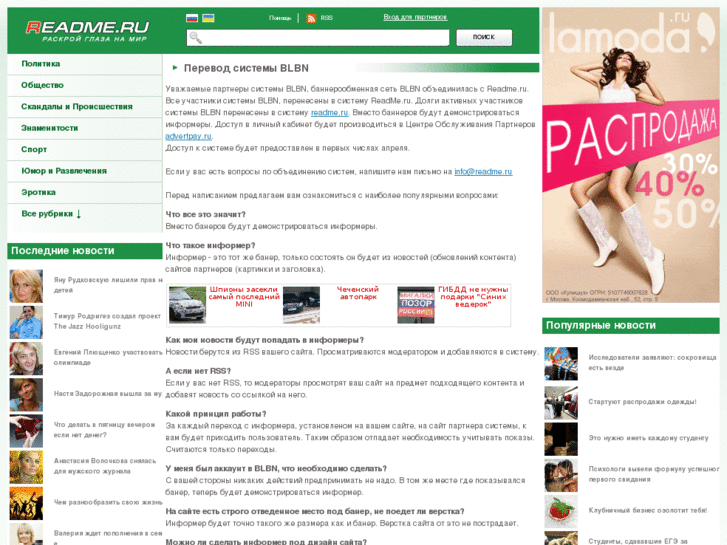Open Это нужно иметь каждому студенту thumbnail

561,439
